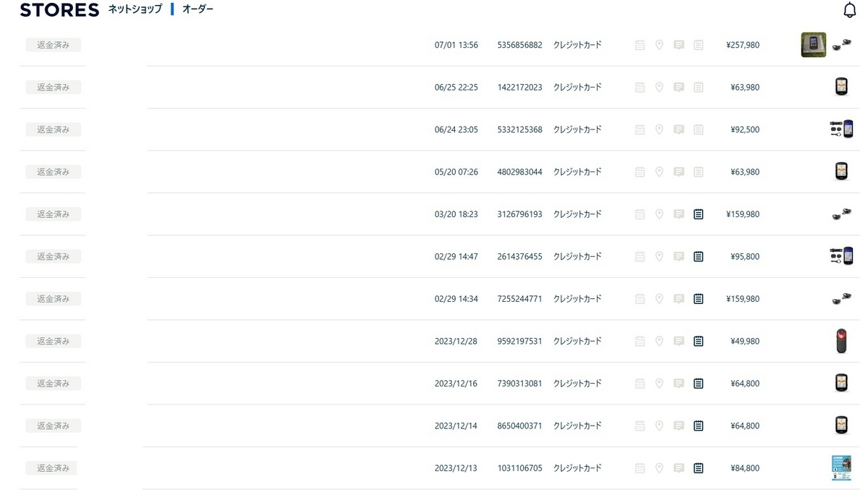Open memo icon for order 9592197531

tap(698, 341)
